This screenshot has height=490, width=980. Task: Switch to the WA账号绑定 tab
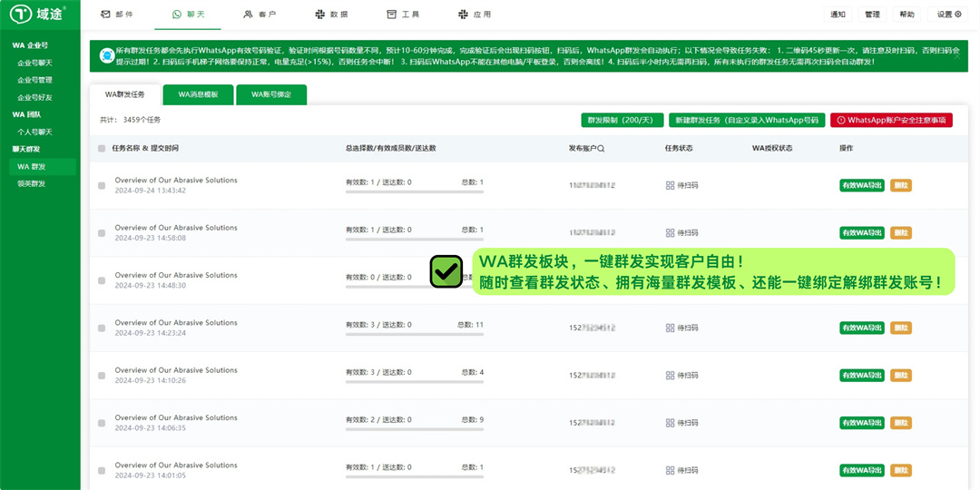click(271, 94)
